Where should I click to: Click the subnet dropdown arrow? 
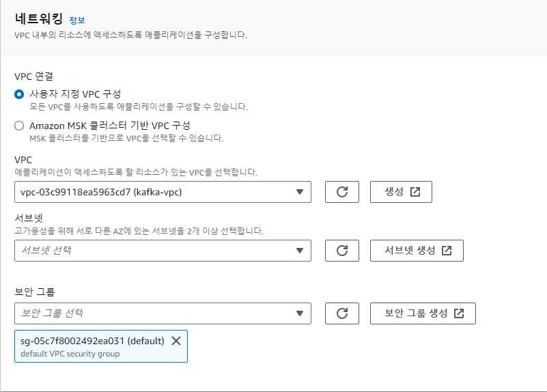[300, 251]
